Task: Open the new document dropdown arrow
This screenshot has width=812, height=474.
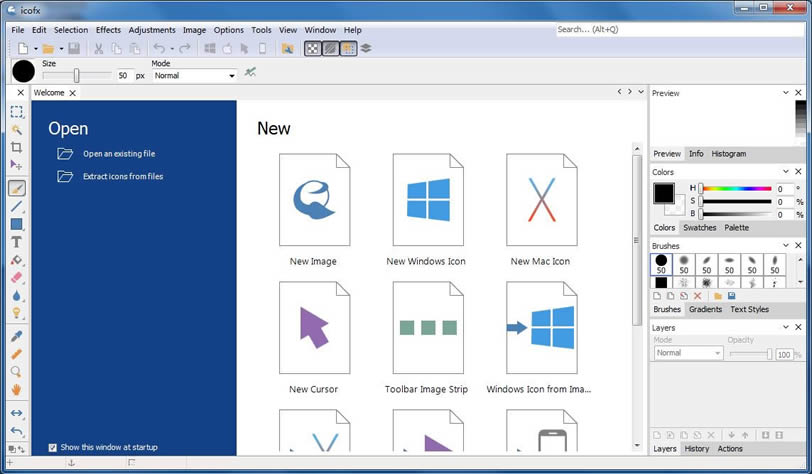Action: (x=36, y=49)
